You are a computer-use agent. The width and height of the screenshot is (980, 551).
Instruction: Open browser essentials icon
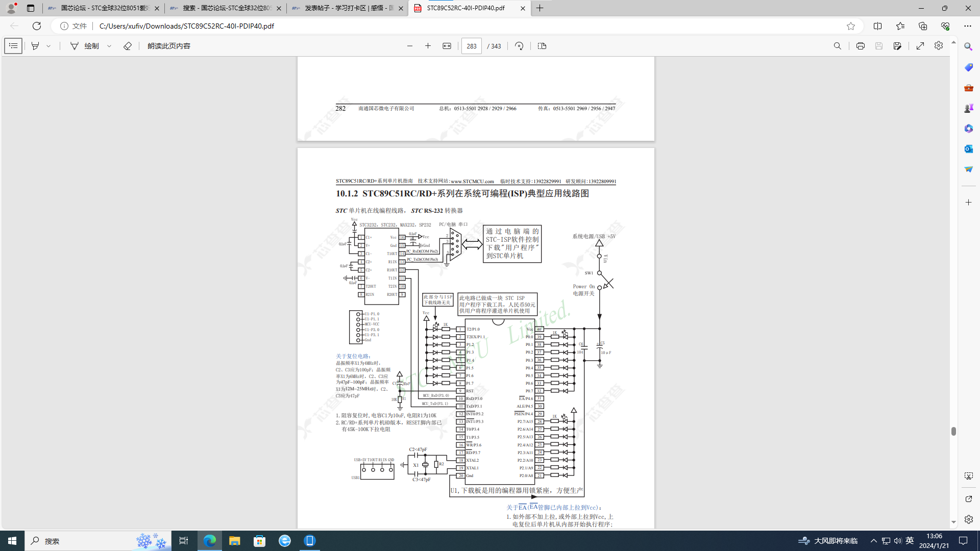945,26
